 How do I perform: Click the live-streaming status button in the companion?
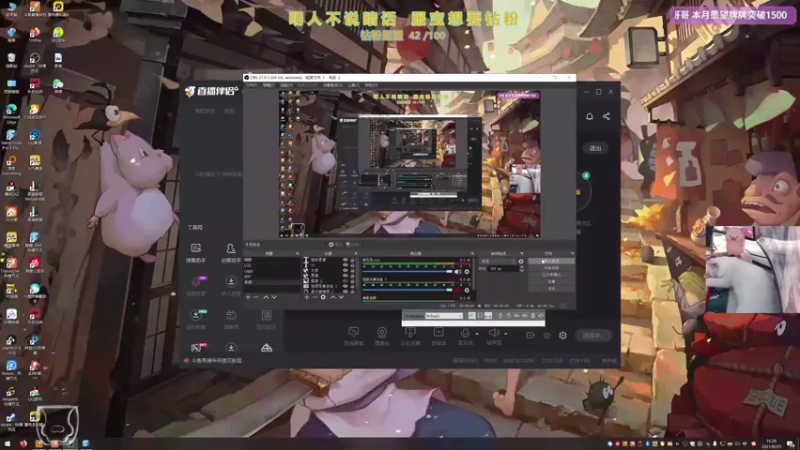[592, 335]
